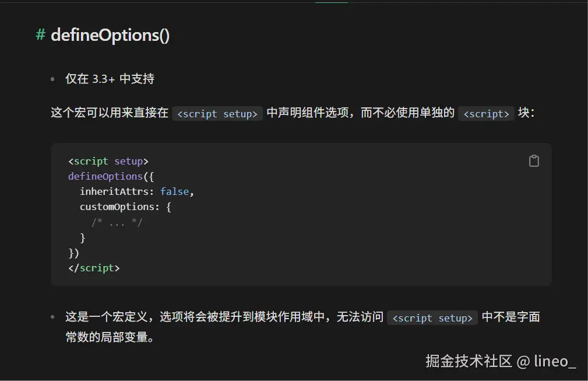The width and height of the screenshot is (588, 381).
Task: Click inline <script setup> after 这个宏可以用来直接在
Action: coord(217,114)
